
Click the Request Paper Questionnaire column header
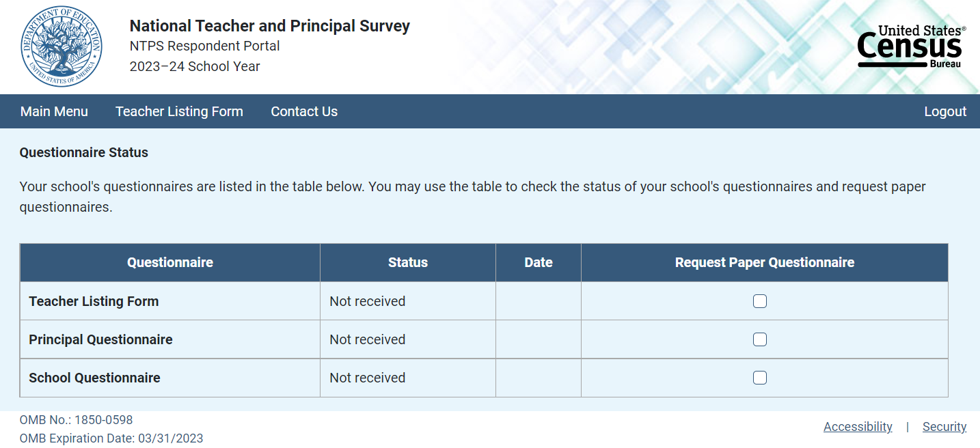765,263
